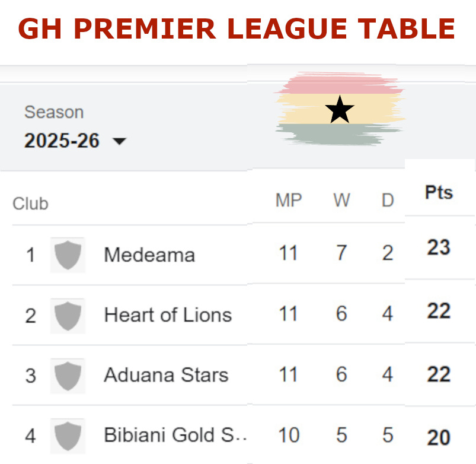This screenshot has width=476, height=464.
Task: Click the MP column header
Action: pyautogui.click(x=289, y=201)
